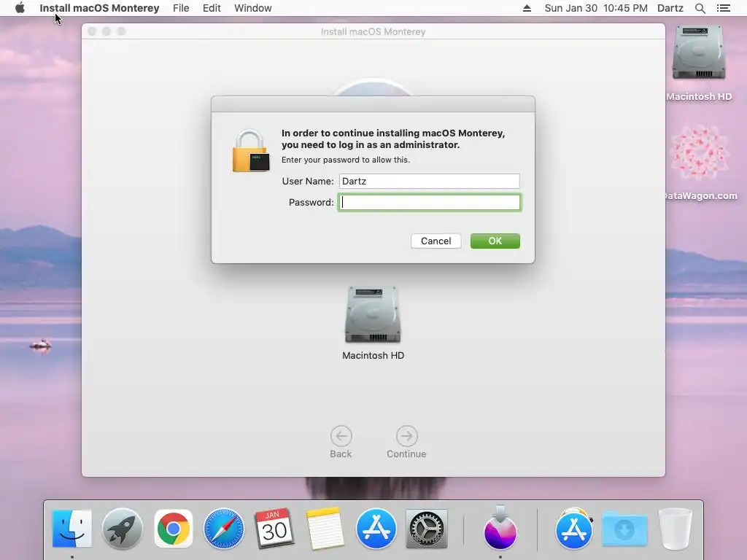Launch Google Chrome from the Dock
This screenshot has width=747, height=560.
click(x=174, y=529)
